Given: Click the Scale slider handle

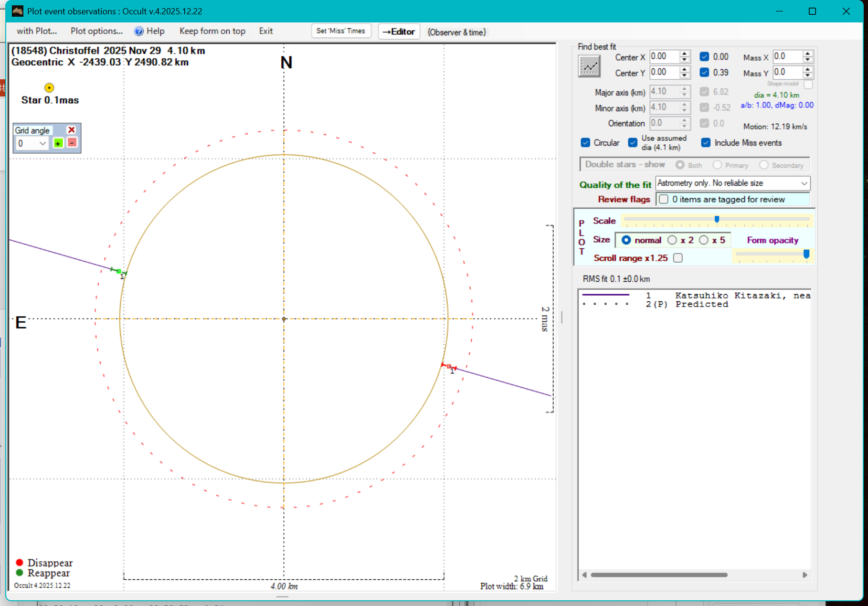Looking at the screenshot, I should tap(717, 219).
